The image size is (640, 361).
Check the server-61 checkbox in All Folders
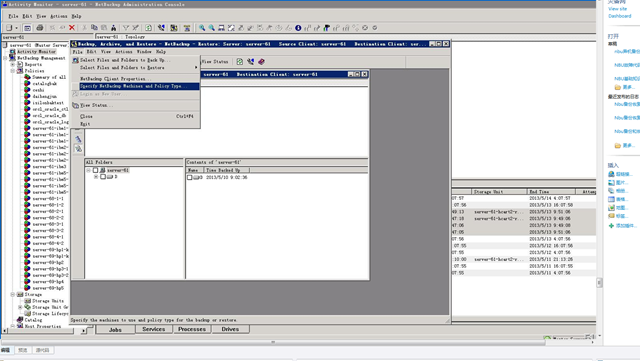[96, 170]
